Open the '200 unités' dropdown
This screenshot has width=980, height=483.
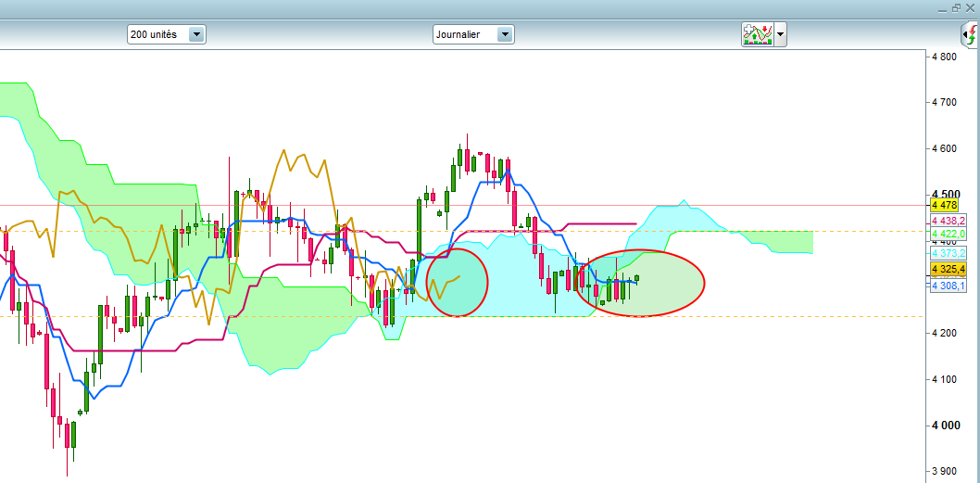point(166,34)
